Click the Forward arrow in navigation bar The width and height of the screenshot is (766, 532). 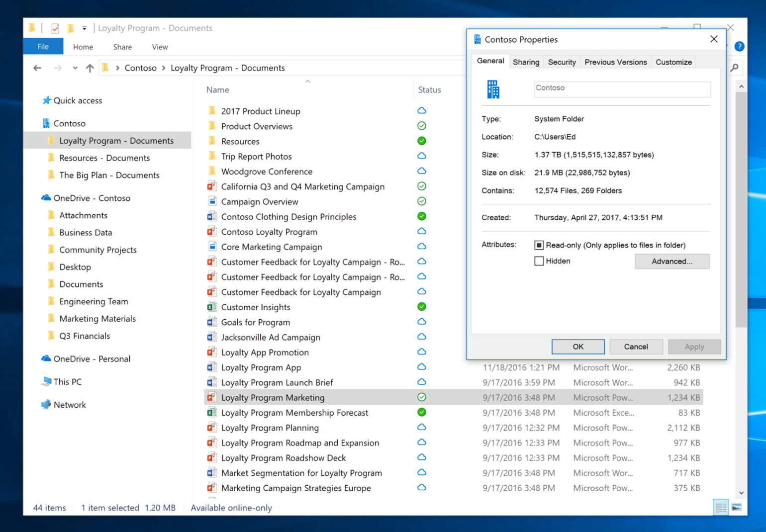[58, 68]
